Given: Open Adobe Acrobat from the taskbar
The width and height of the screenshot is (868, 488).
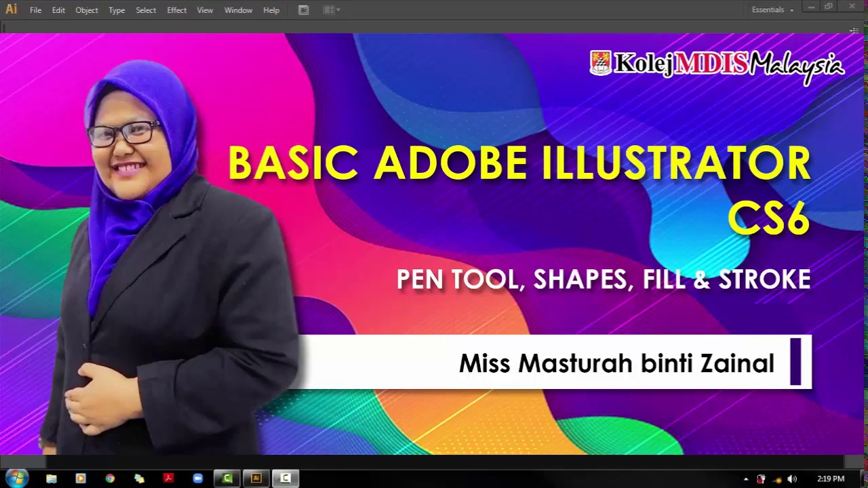Looking at the screenshot, I should pos(168,479).
